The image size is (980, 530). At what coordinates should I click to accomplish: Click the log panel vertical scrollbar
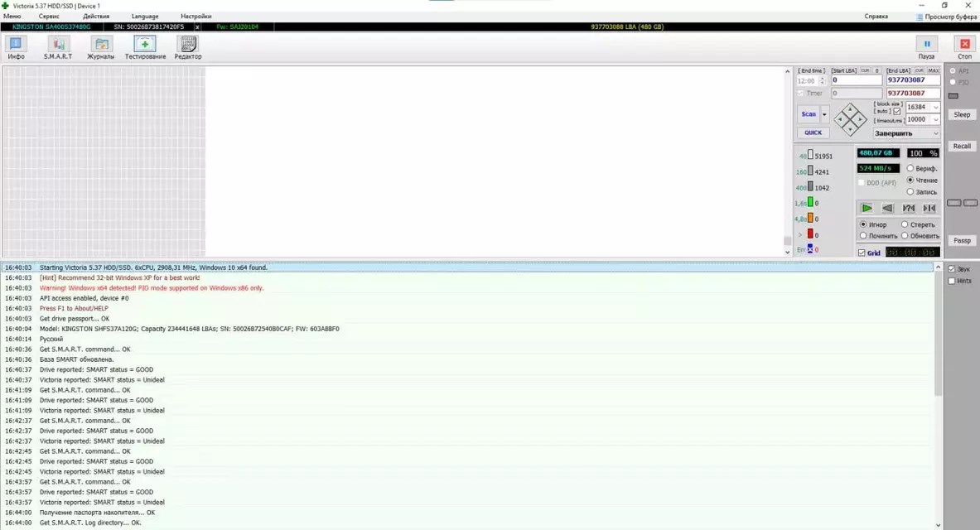pos(938,397)
